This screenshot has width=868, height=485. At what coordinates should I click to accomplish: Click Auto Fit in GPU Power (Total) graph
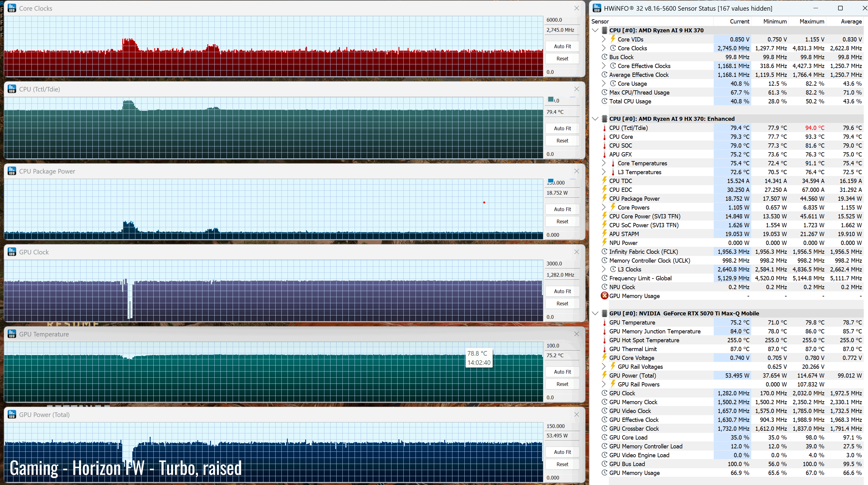click(562, 452)
